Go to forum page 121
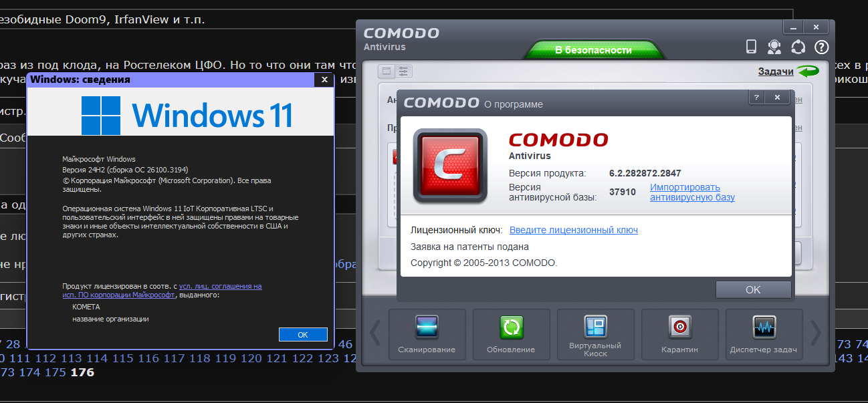The width and height of the screenshot is (868, 403). click(277, 359)
